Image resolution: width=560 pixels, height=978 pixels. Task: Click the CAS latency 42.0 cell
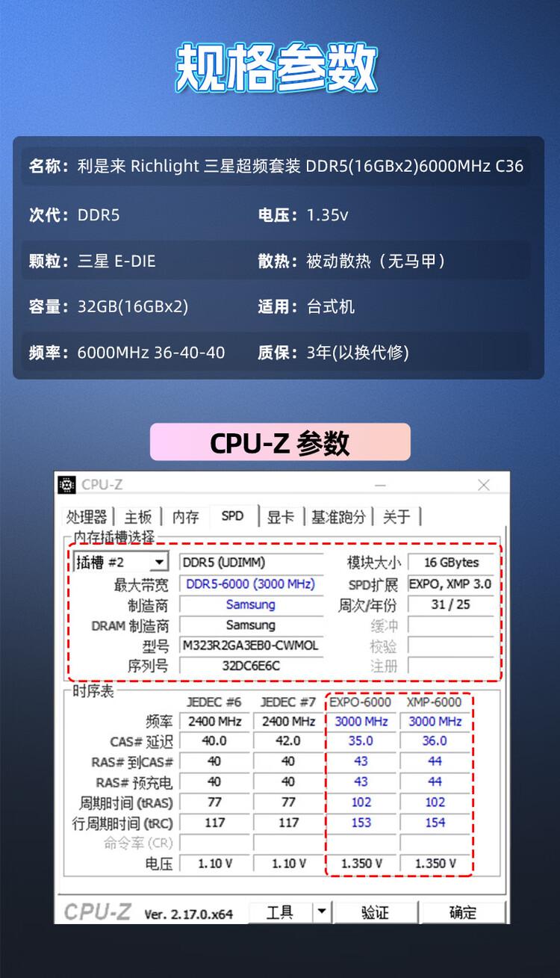click(288, 741)
